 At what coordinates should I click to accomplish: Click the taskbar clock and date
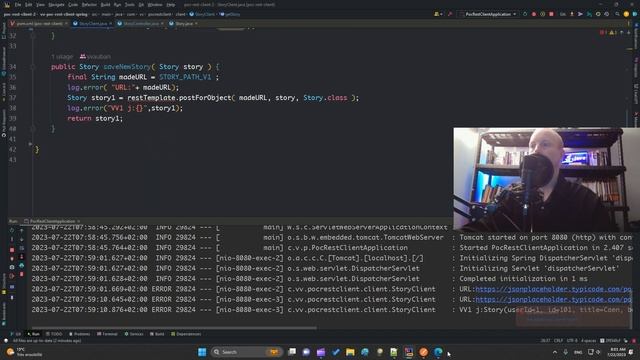[617, 352]
